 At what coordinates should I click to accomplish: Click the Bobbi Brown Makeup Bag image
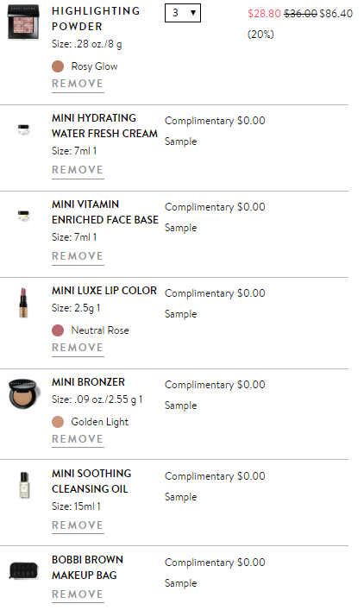23,570
